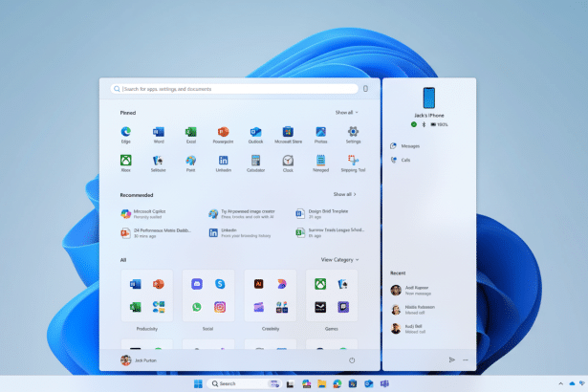Open Microsoft Copilot recommended item
The width and height of the screenshot is (588, 392).
[x=143, y=214]
